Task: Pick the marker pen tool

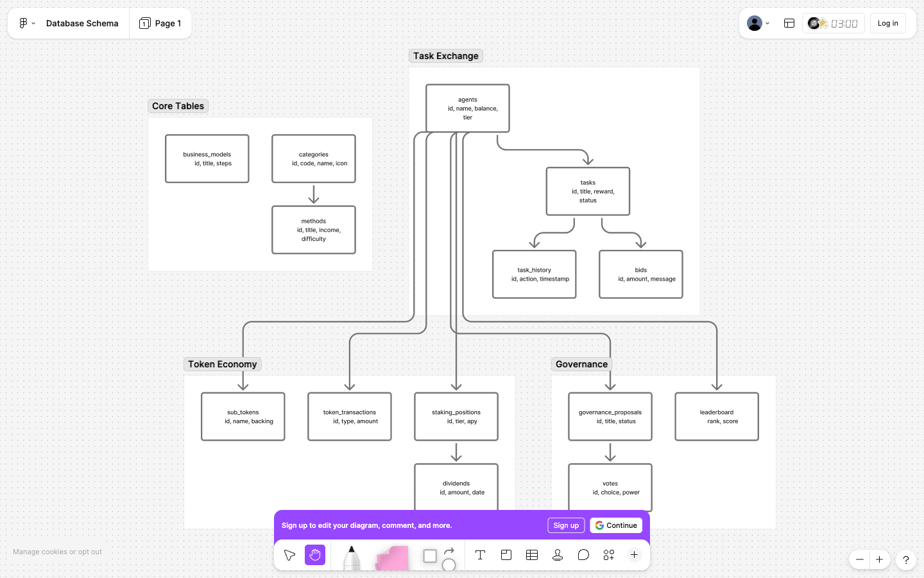Action: 351,557
